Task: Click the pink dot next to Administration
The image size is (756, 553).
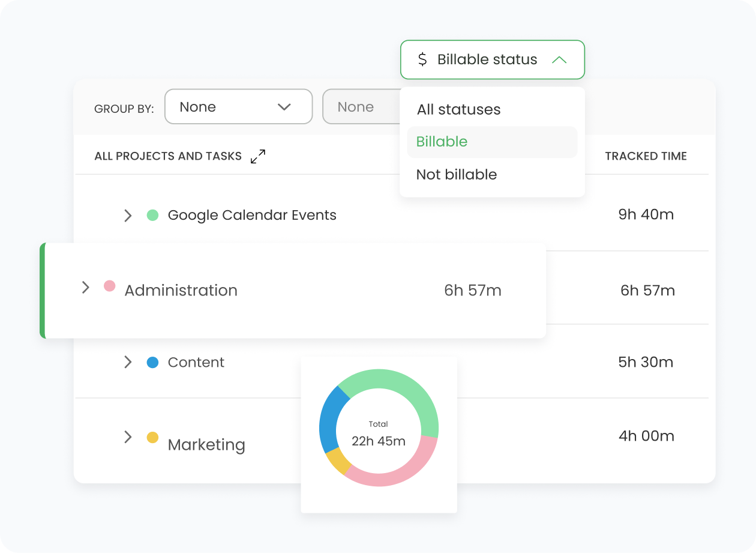Action: [109, 286]
